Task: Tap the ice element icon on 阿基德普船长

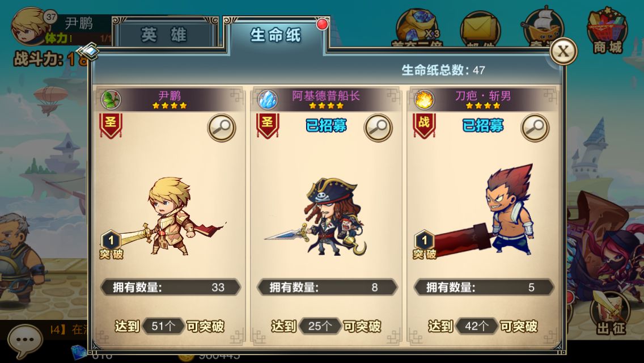Action: click(268, 99)
